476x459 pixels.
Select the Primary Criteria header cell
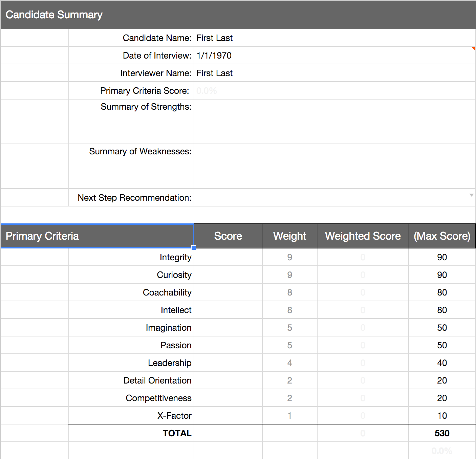tap(97, 236)
